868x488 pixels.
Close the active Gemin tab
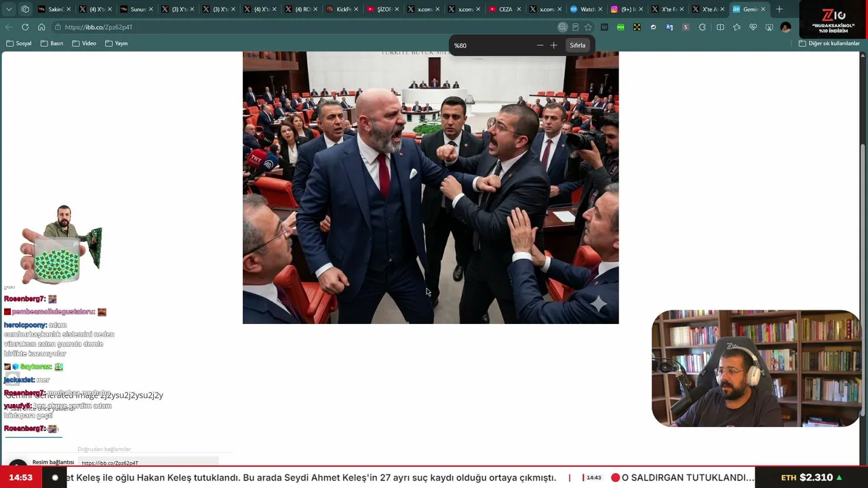pyautogui.click(x=763, y=9)
